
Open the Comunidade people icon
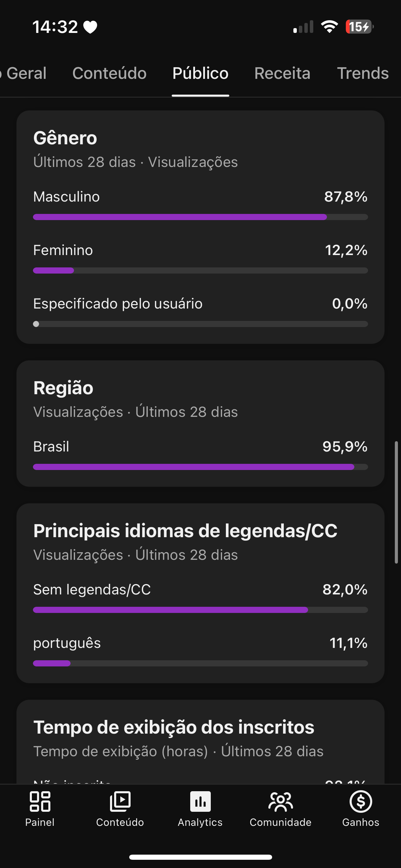280,801
